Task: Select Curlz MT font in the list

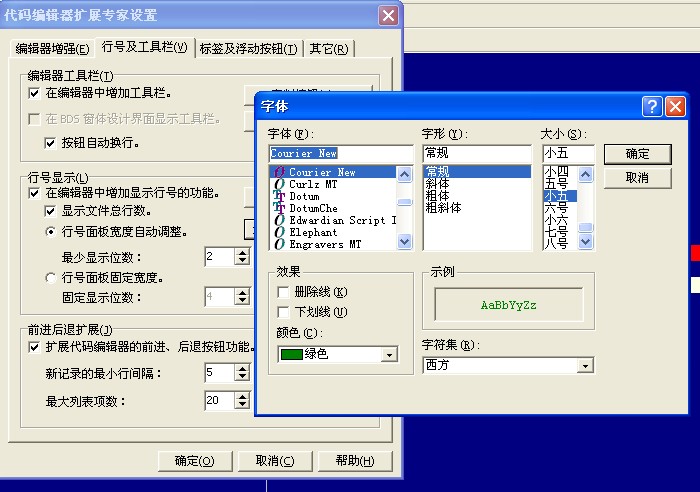Action: click(x=314, y=184)
